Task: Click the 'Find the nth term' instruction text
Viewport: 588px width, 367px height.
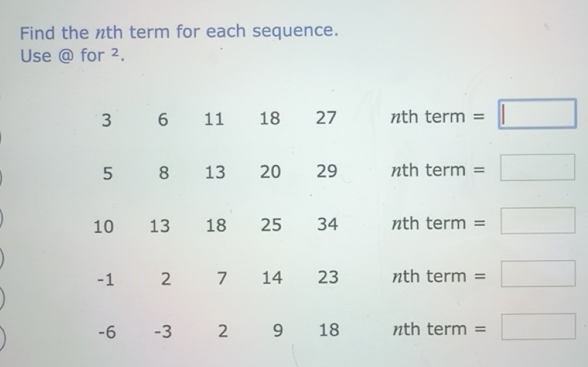Action: tap(179, 31)
